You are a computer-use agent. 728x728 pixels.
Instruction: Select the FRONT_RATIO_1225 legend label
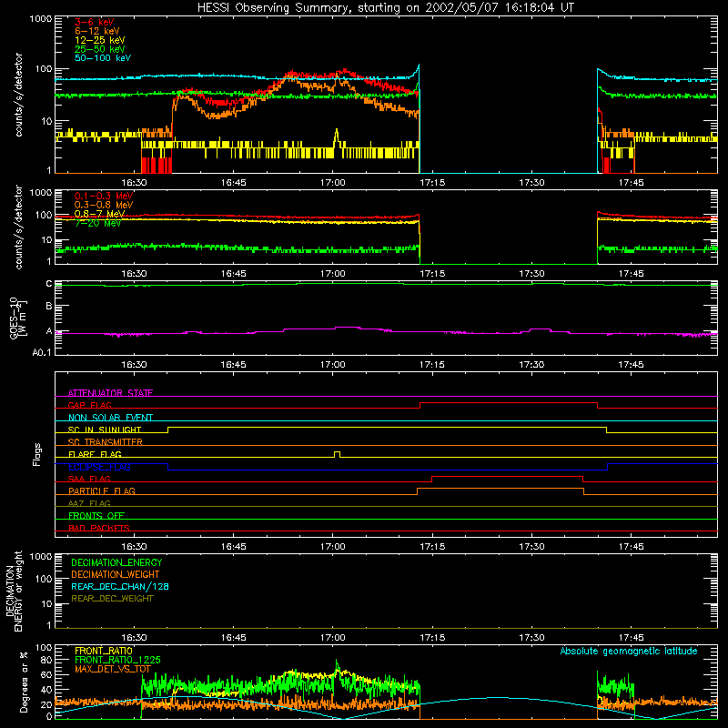[117, 660]
